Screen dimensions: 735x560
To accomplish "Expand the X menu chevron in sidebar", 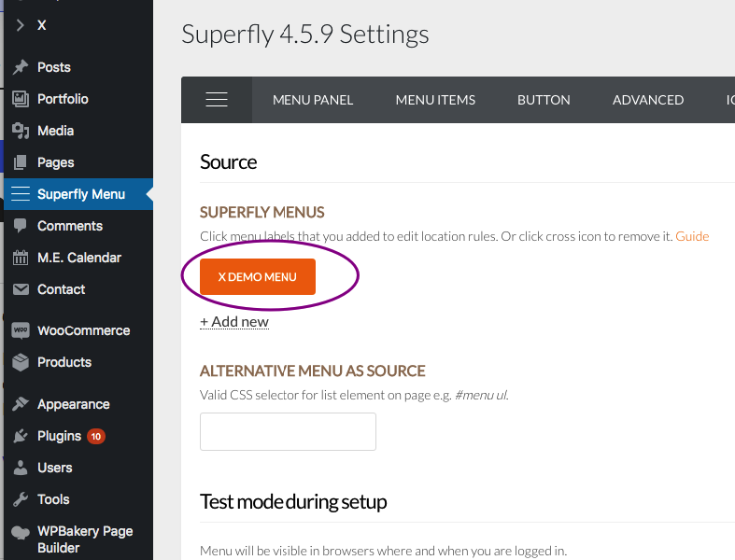I will click(x=21, y=25).
